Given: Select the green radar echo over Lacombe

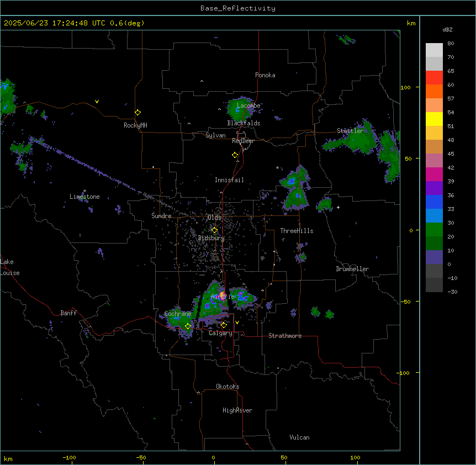Looking at the screenshot, I should (241, 109).
